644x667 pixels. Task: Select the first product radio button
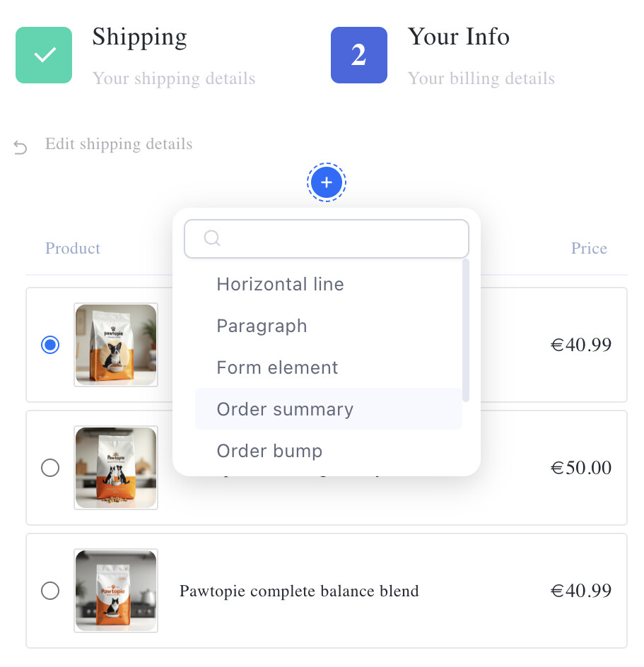coord(50,345)
